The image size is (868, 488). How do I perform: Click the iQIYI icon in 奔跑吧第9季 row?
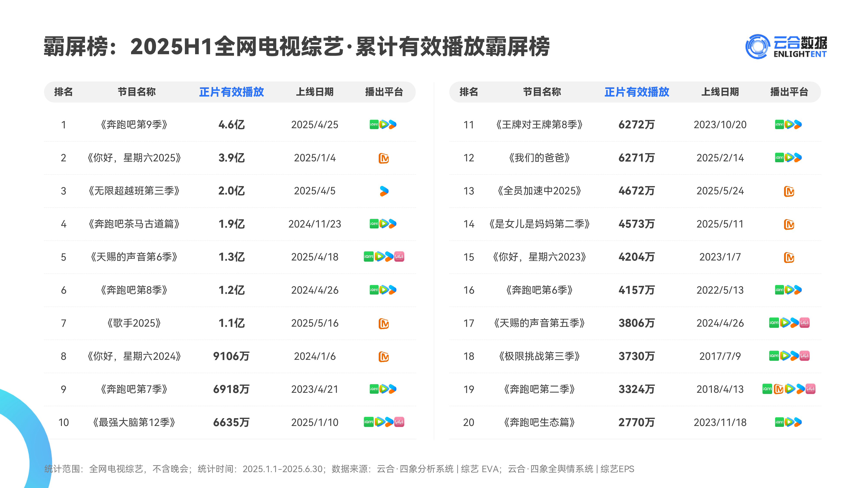click(374, 125)
